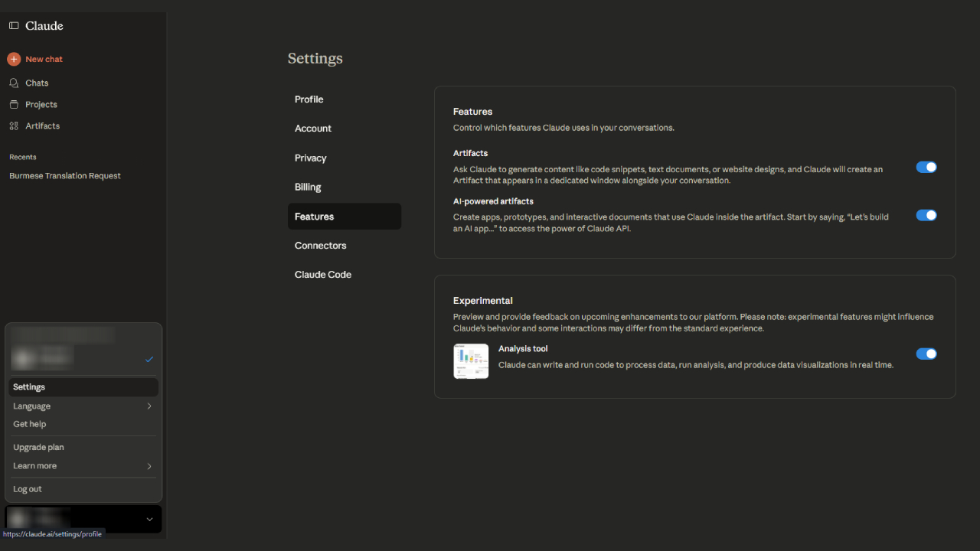Select Settings in the account menu
The image size is (980, 551).
29,387
